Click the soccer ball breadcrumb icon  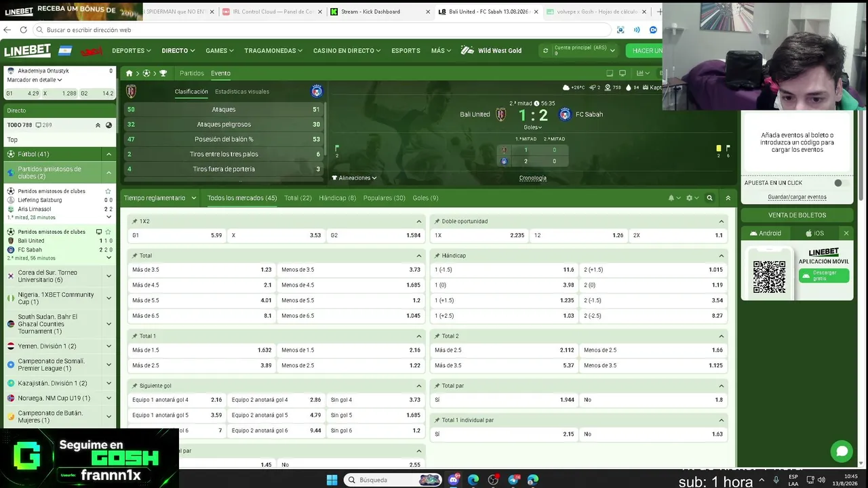click(146, 73)
